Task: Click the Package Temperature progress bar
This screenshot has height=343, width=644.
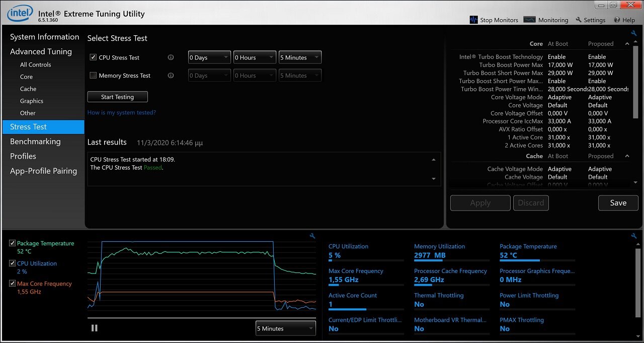Action: pos(537,260)
